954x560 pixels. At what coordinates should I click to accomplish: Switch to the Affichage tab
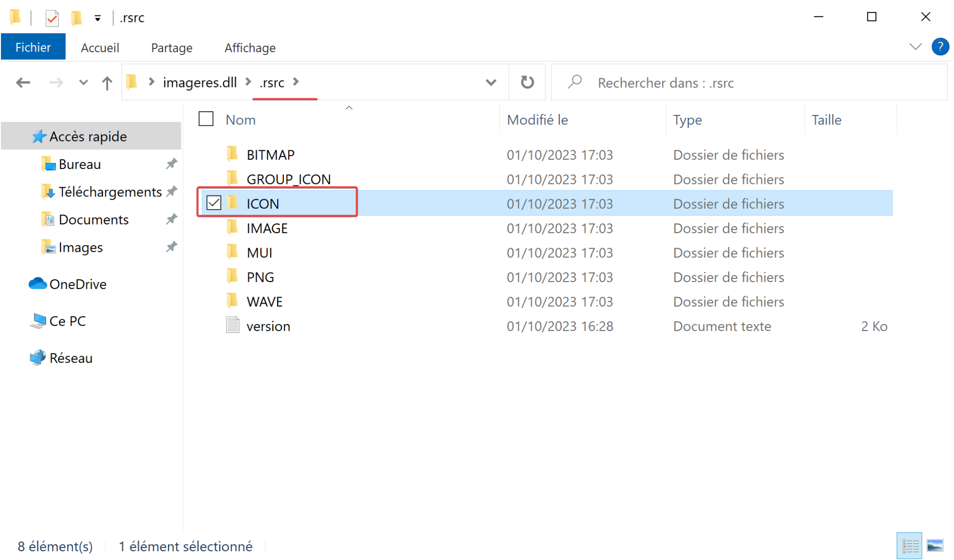[x=250, y=47]
